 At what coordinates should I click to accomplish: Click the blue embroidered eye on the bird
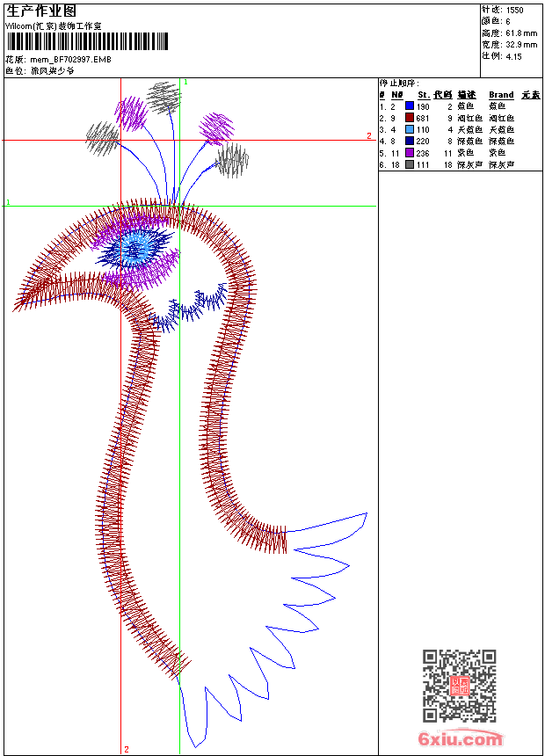(x=134, y=249)
